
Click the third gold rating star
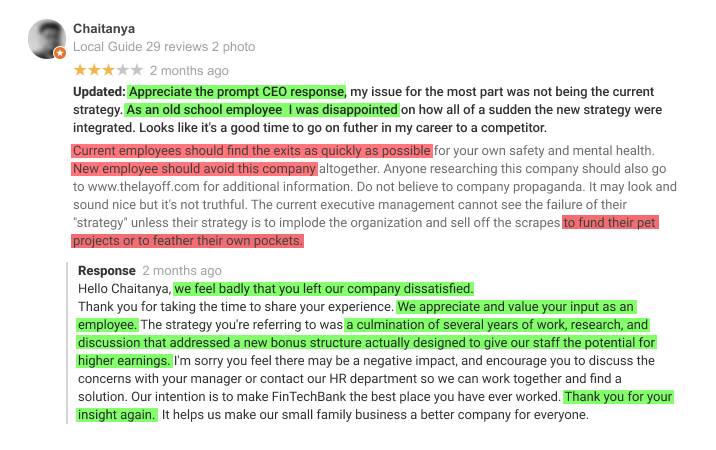[x=108, y=70]
